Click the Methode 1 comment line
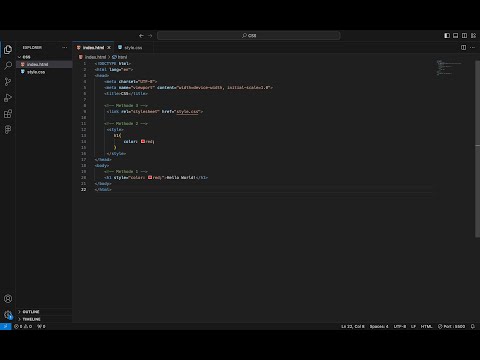The image size is (480, 360). pyautogui.click(x=126, y=171)
